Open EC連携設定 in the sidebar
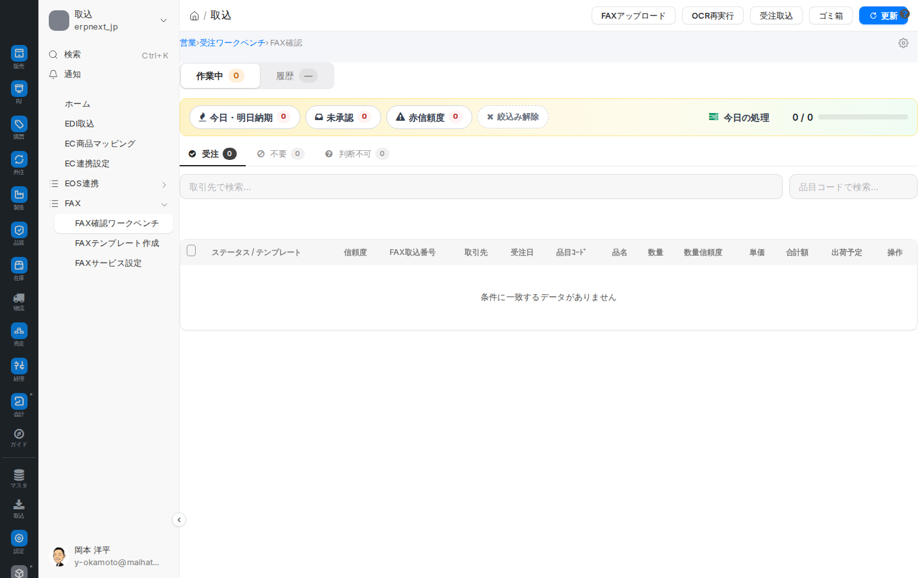Screen dimensions: 924x578 [x=87, y=164]
